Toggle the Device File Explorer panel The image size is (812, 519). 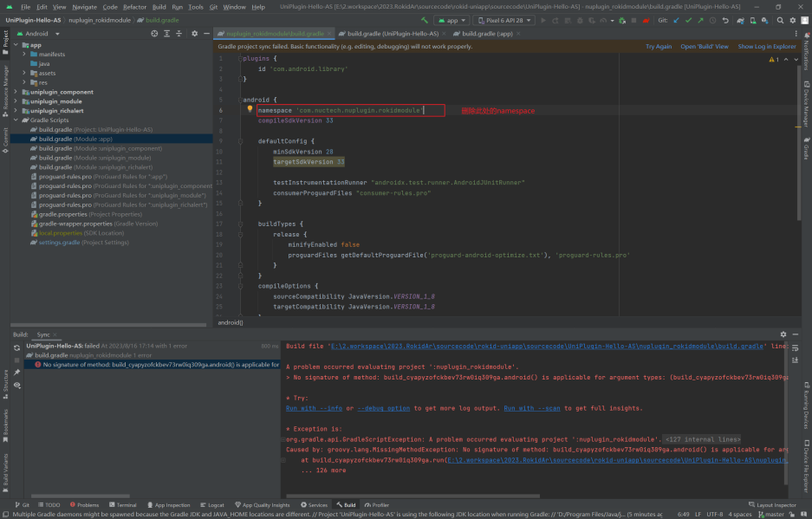click(807, 465)
